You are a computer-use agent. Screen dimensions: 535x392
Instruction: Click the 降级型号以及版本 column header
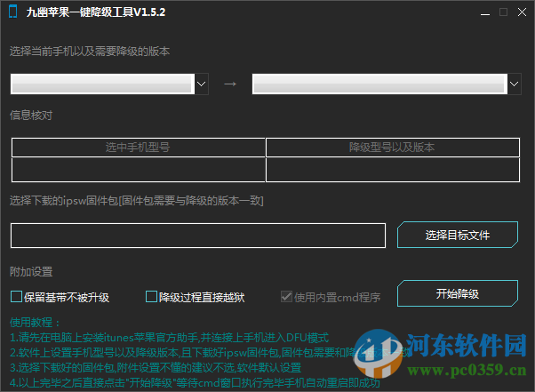point(393,148)
